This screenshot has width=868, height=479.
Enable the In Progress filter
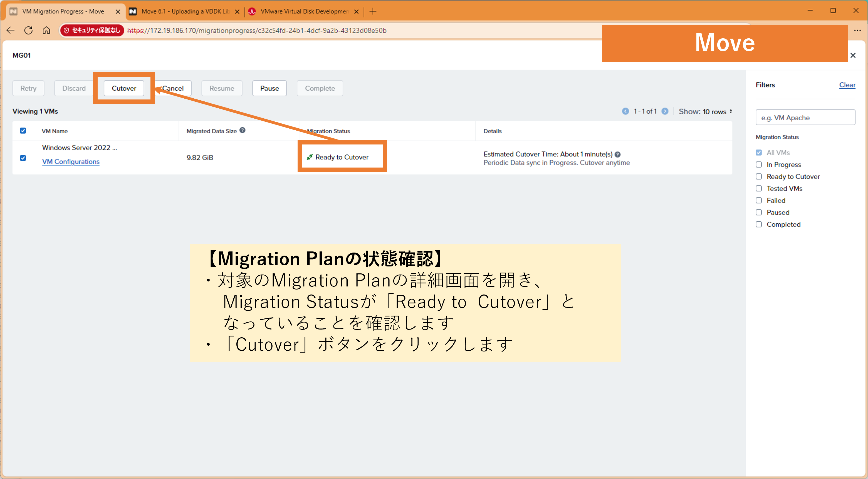(758, 164)
